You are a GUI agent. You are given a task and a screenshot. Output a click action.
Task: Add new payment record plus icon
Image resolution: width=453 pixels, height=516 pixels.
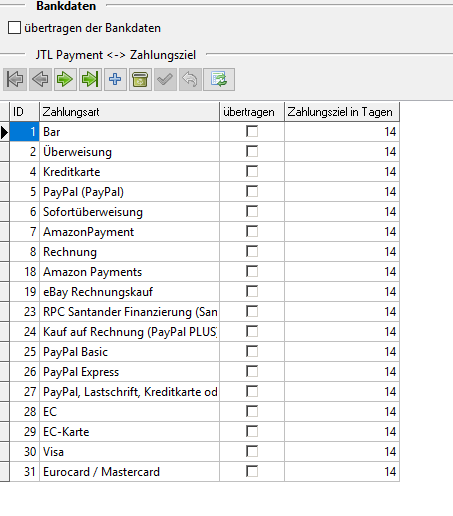tap(115, 79)
